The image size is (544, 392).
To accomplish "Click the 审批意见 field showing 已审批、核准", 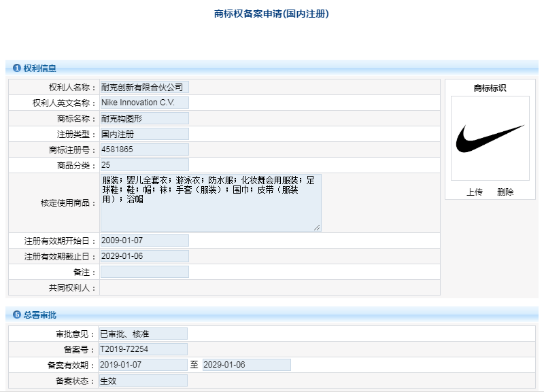I will click(x=144, y=333).
